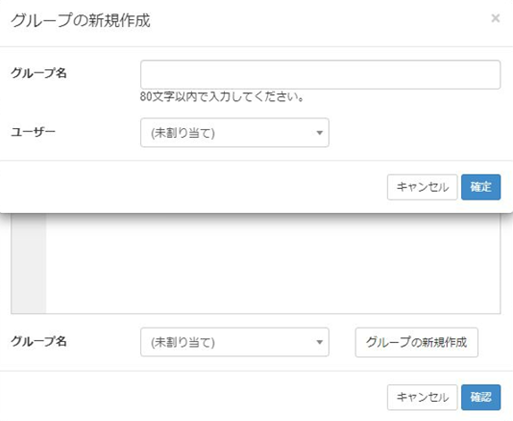Click the グループ名 label in the dialog
Viewport: 513px width, 421px height.
pos(39,73)
